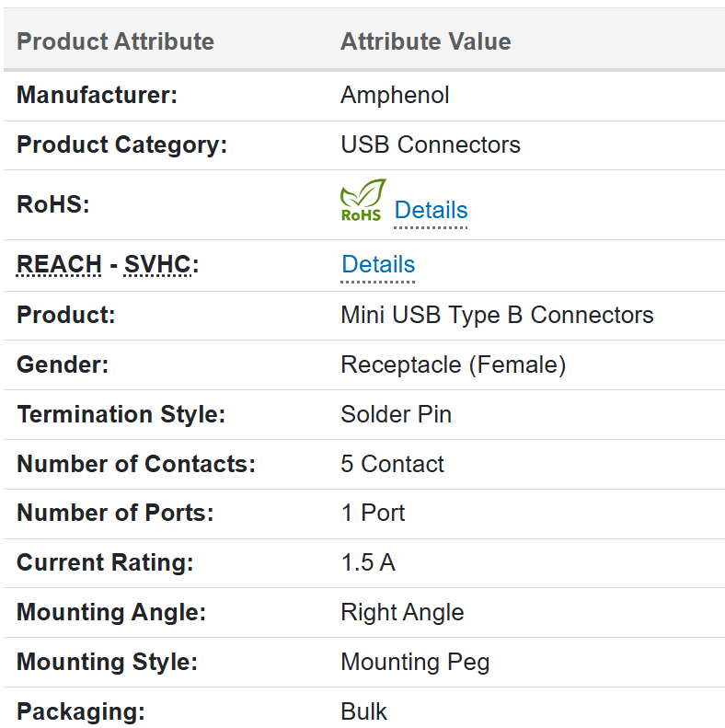Image resolution: width=725 pixels, height=728 pixels.
Task: Click the SVHC abbreviation label
Action: 157,265
